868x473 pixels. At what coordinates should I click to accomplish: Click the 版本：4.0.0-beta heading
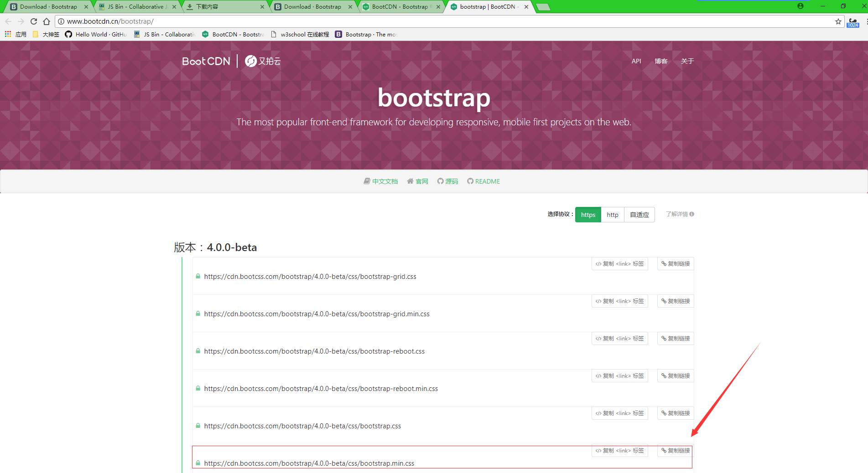pyautogui.click(x=215, y=247)
